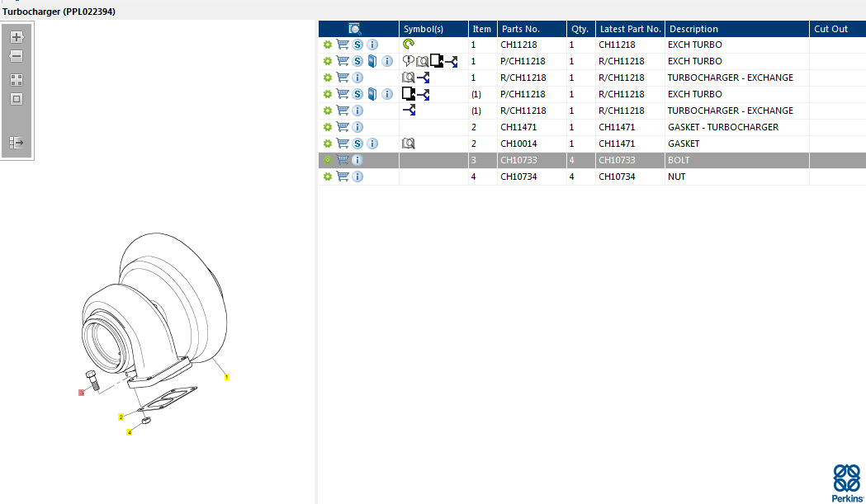Viewport: 866px width, 504px height.
Task: Click the Latest Part No. column header
Action: click(630, 29)
